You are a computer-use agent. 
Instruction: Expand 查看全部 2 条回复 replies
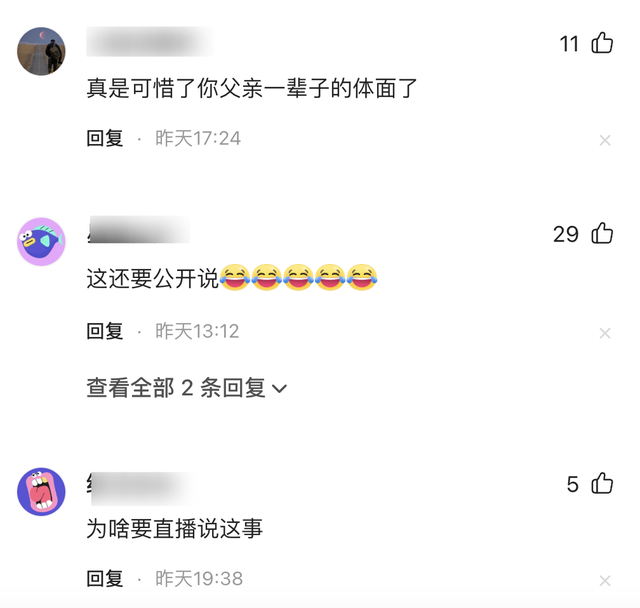(x=187, y=388)
